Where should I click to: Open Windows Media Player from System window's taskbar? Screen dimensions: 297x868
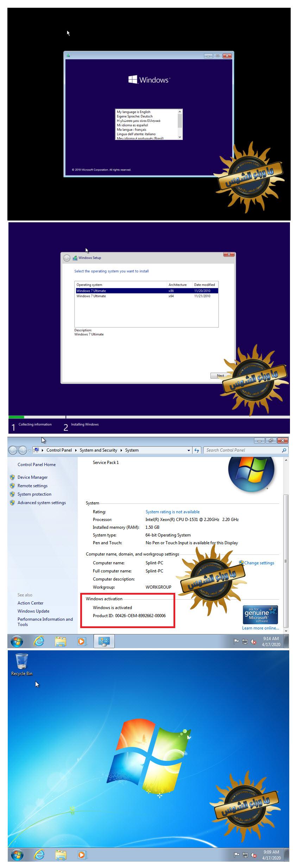(x=82, y=641)
